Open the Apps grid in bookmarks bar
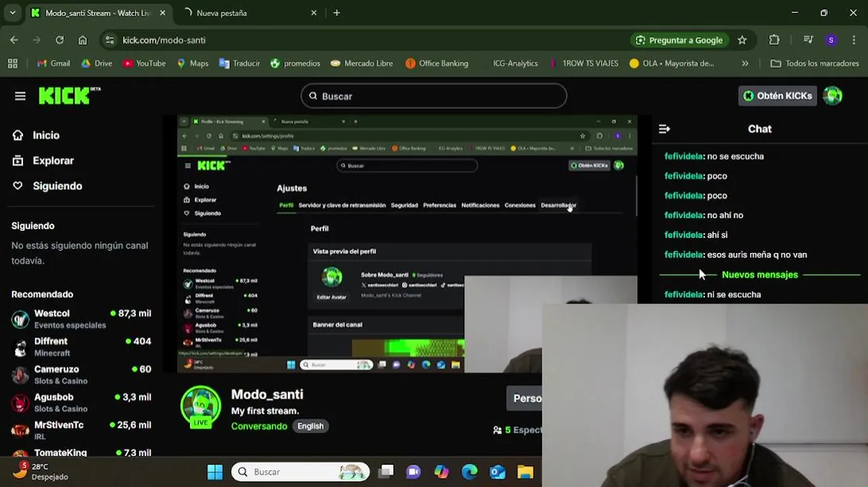The height and width of the screenshot is (487, 868). click(x=12, y=63)
